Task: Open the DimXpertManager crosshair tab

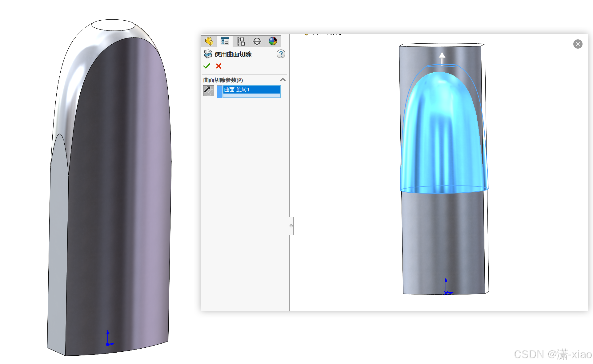Action: 257,41
